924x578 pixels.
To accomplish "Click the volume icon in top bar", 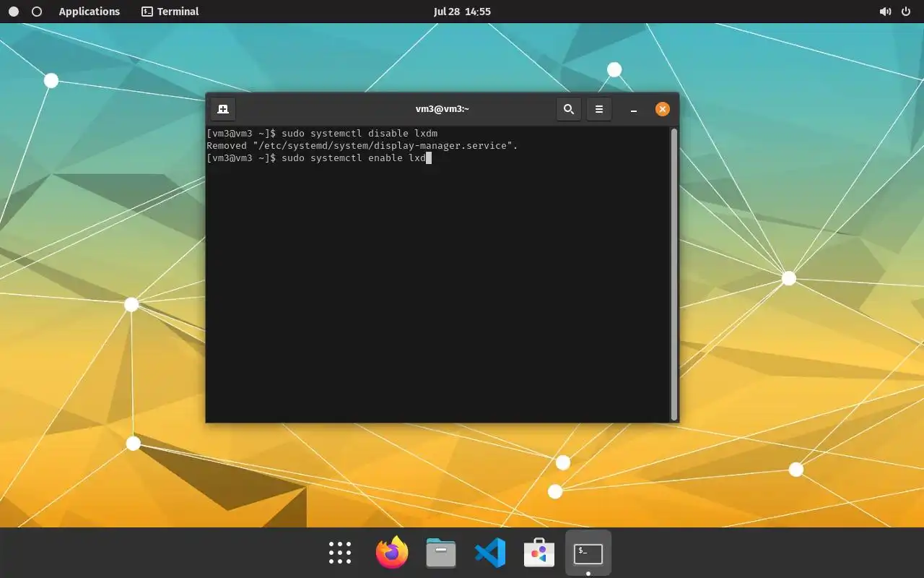I will 885,12.
